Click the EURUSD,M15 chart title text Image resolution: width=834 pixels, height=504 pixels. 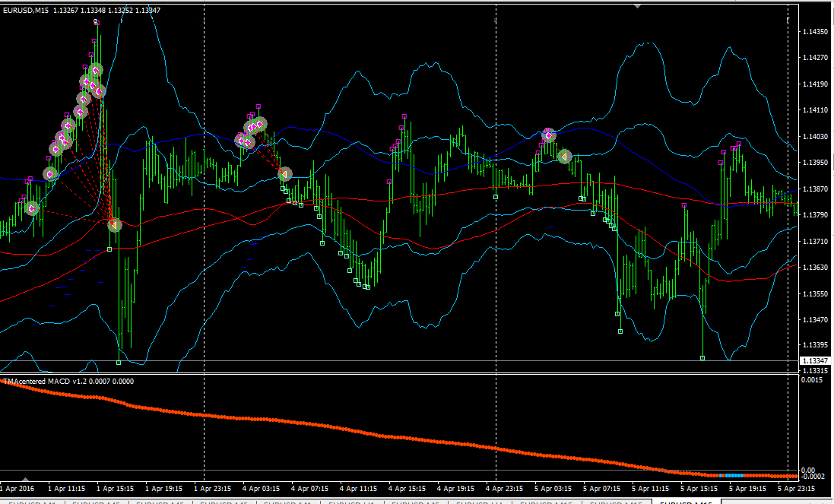point(26,10)
